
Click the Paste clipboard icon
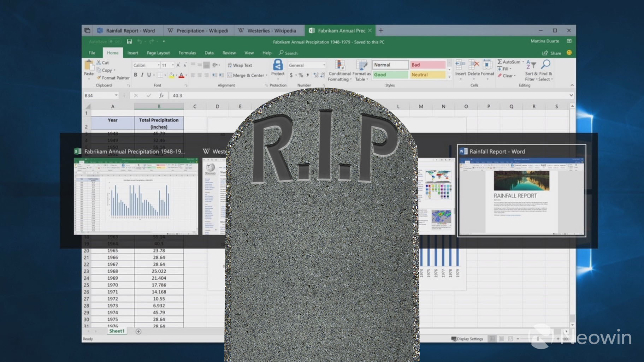(89, 65)
